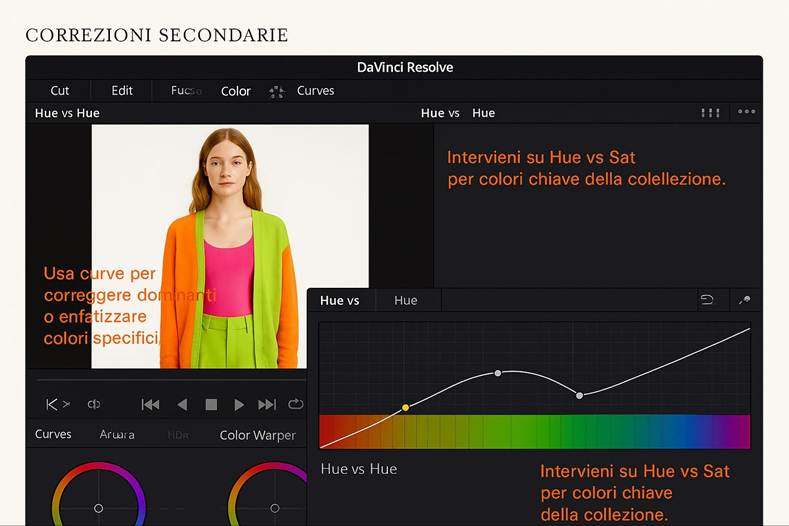789x526 pixels.
Task: Select the Hue vs tab in curve panel
Action: (340, 300)
